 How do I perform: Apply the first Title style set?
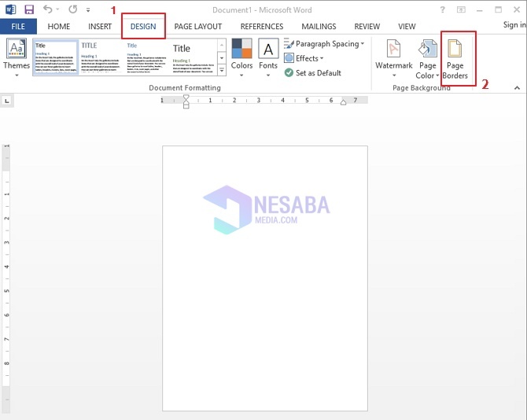pos(56,57)
